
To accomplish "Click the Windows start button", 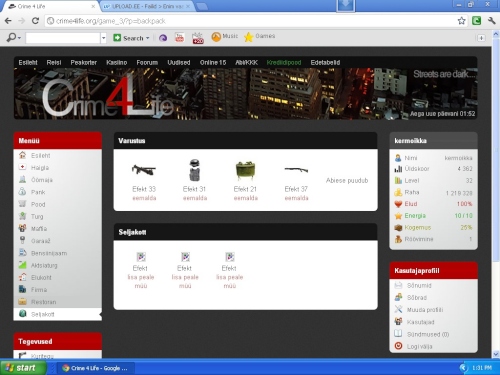I will (x=23, y=368).
